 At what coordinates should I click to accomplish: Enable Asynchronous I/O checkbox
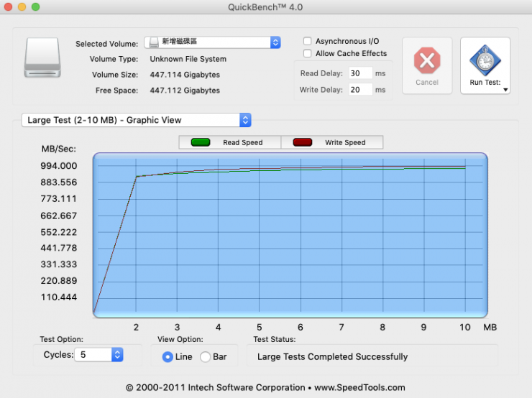tap(308, 42)
